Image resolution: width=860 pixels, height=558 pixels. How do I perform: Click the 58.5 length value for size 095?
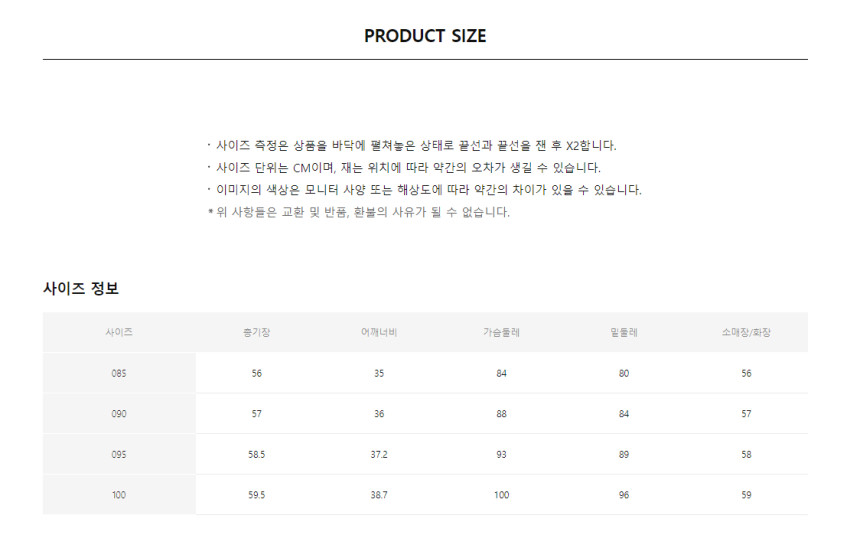tap(257, 455)
